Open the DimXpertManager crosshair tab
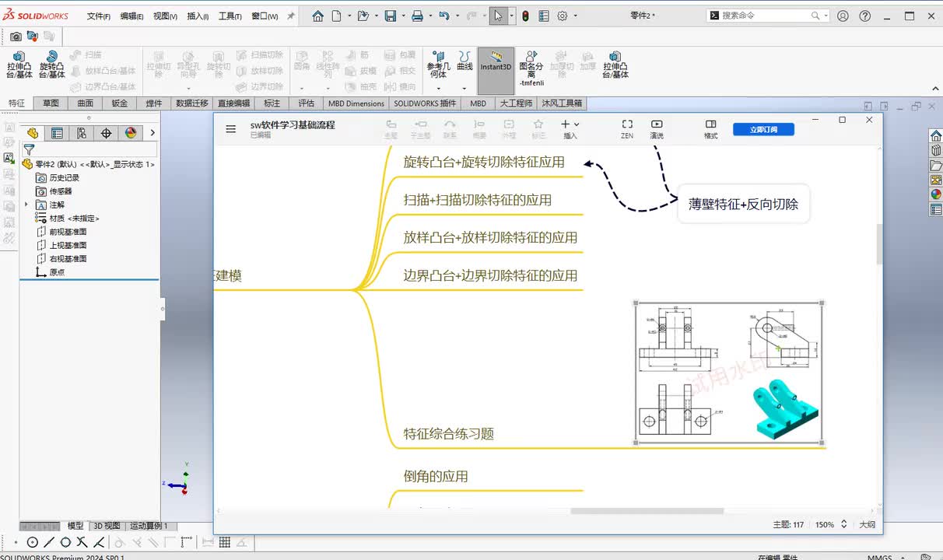 coord(107,133)
